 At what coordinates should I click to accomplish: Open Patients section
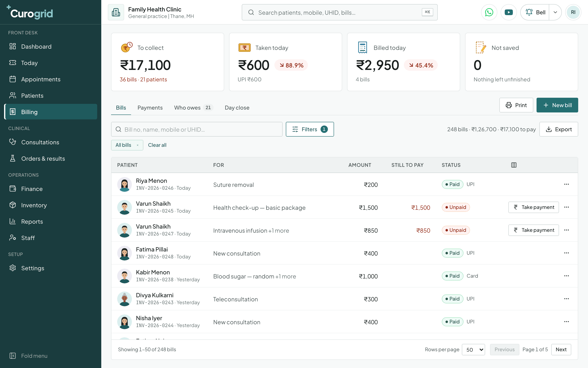click(51, 95)
